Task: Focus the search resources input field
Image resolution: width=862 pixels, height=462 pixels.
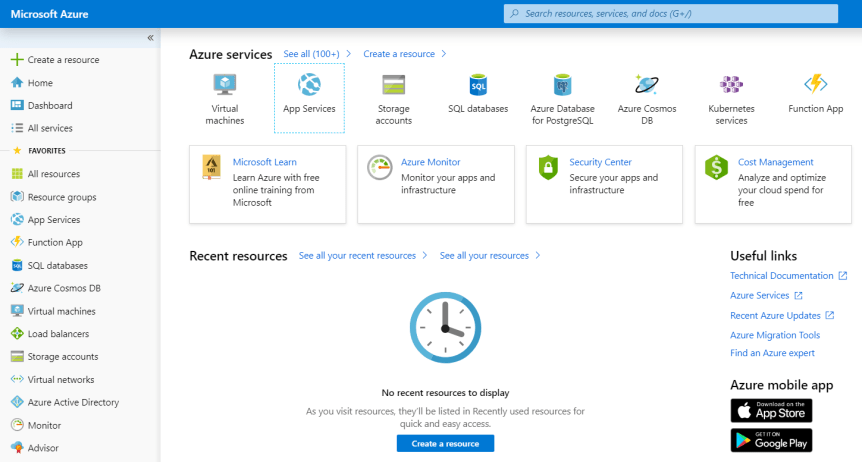Action: 670,14
